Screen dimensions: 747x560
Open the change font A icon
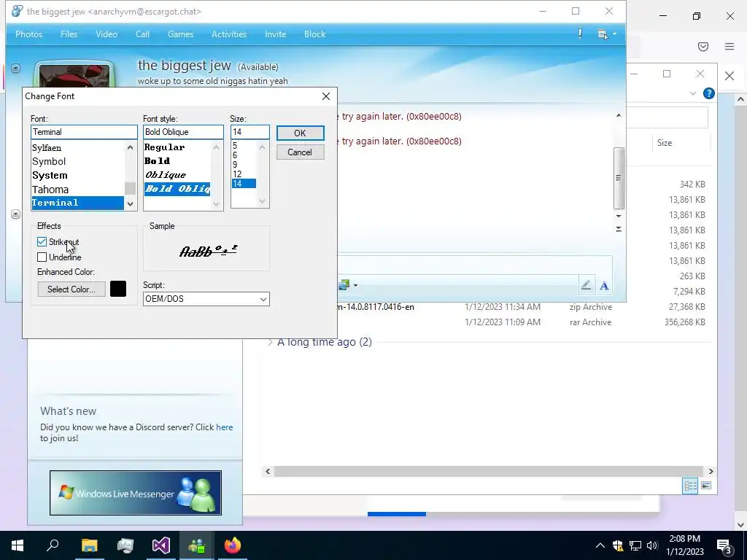[604, 286]
